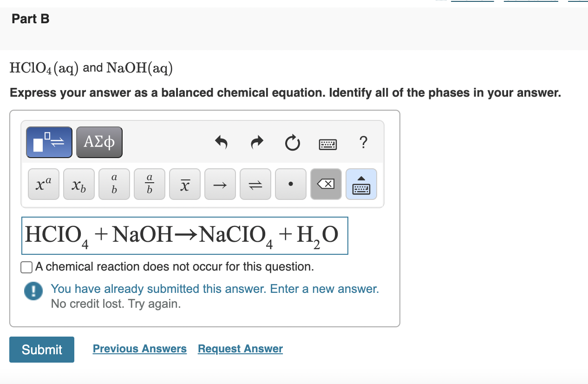Check 'A chemical reaction does not occur'
The height and width of the screenshot is (384, 588).
tap(26, 267)
